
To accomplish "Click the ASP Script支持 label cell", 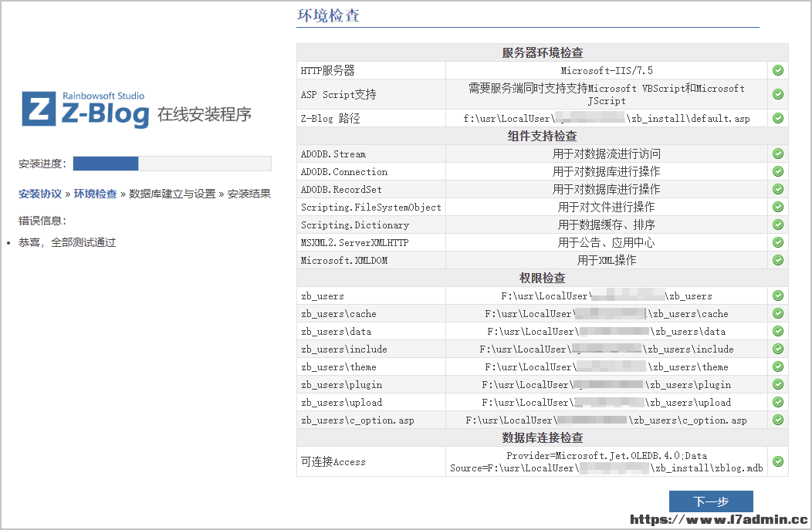I will point(370,94).
